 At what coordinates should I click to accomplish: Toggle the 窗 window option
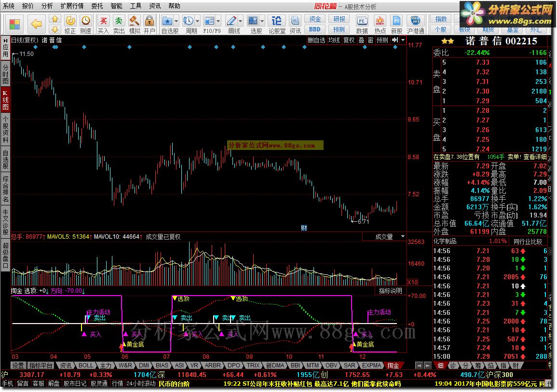[x=370, y=40]
